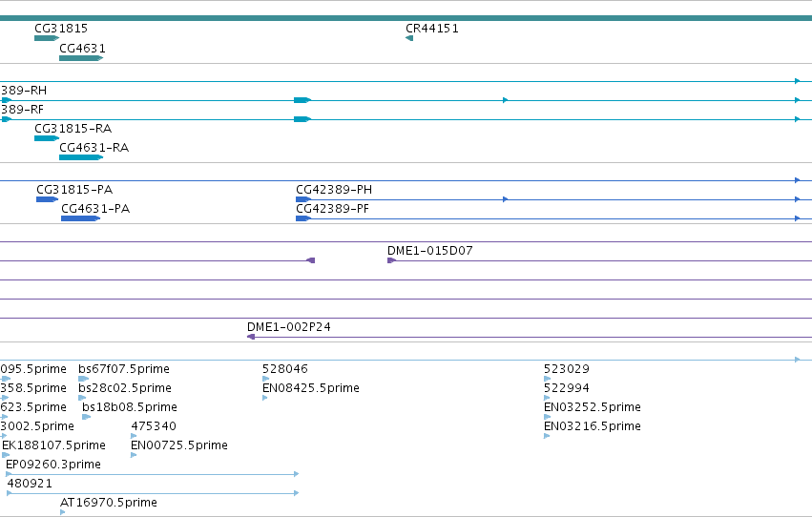Screen dimensions: 812x517
Task: Select the CG4631-PA protein bar
Action: (81, 218)
